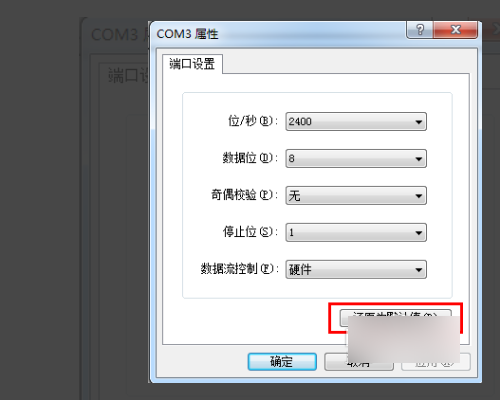Open the 停止位 dropdown arrow

point(419,233)
